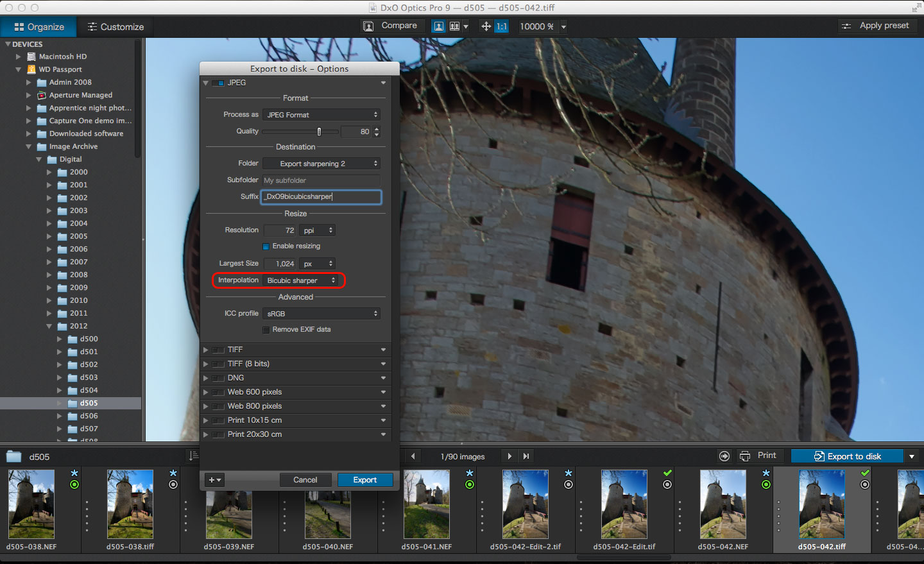
Task: Open the Export to disk arrow menu
Action: click(912, 456)
